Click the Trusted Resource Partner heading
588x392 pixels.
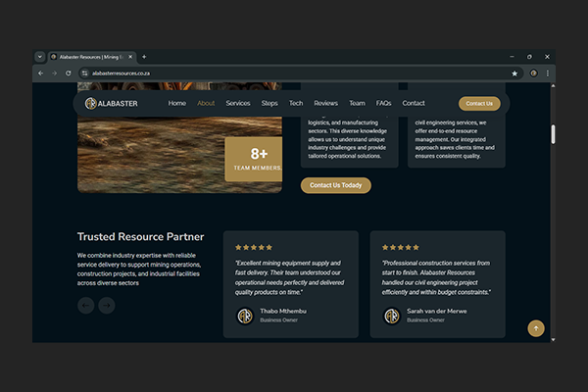140,237
